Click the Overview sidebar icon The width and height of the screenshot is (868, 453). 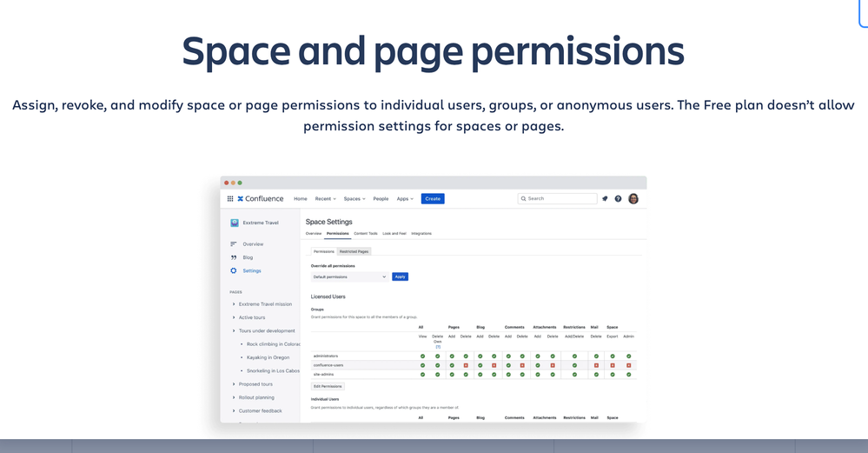(x=234, y=244)
